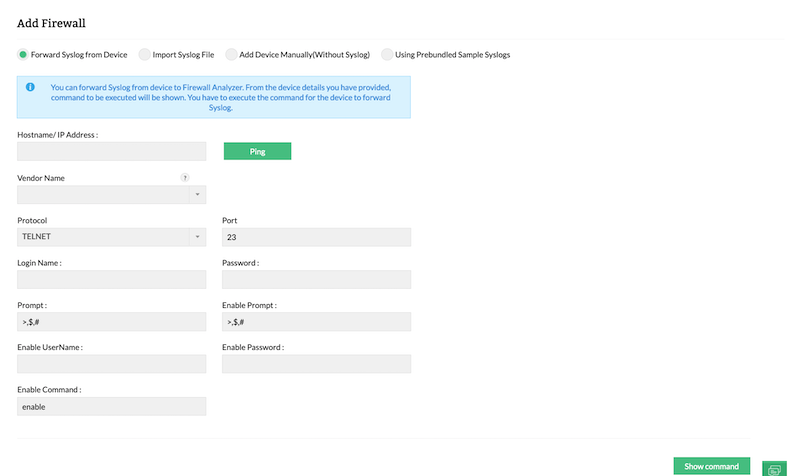Click the Vendor Name label
This screenshot has width=797, height=476.
(41, 178)
